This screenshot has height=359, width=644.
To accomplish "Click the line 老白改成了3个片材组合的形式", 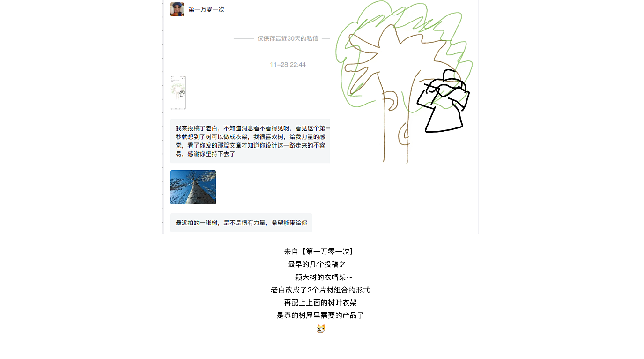I will [320, 290].
